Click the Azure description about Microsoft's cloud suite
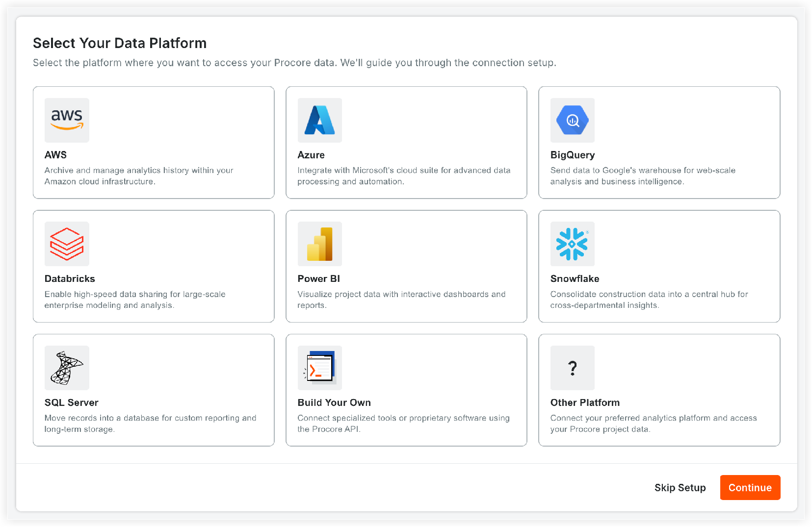Screen dimensions: 812x527 [404, 176]
